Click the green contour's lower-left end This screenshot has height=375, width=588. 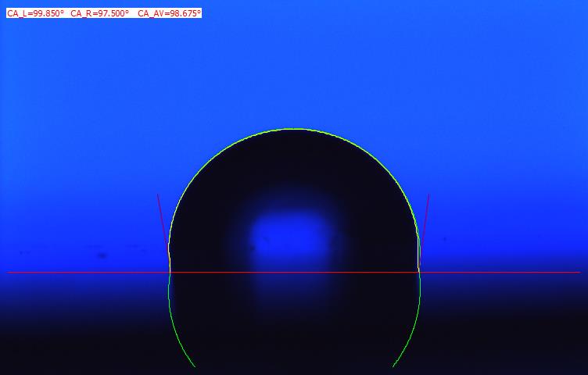(x=193, y=366)
